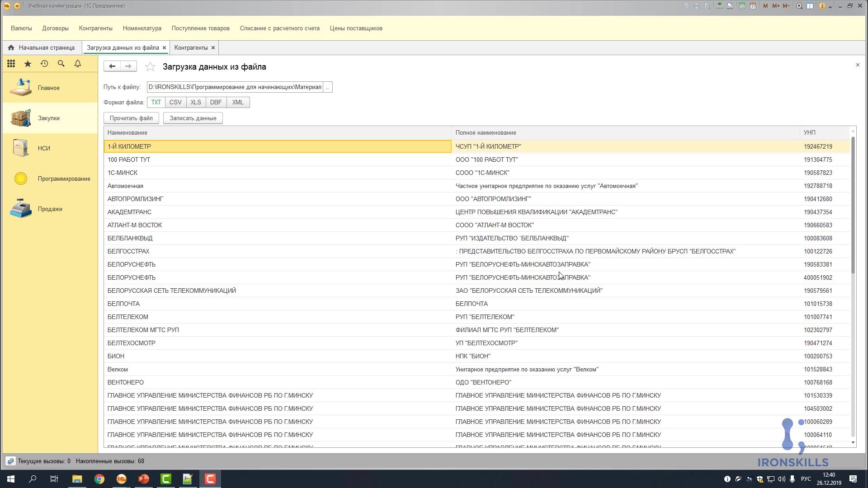Sort by the Полное наименование column header
The image size is (868, 488).
(626, 132)
